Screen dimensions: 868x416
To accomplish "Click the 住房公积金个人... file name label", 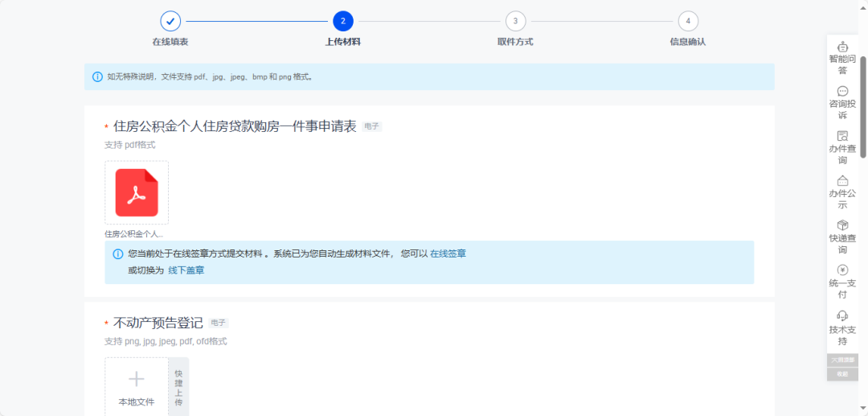I will pos(133,233).
